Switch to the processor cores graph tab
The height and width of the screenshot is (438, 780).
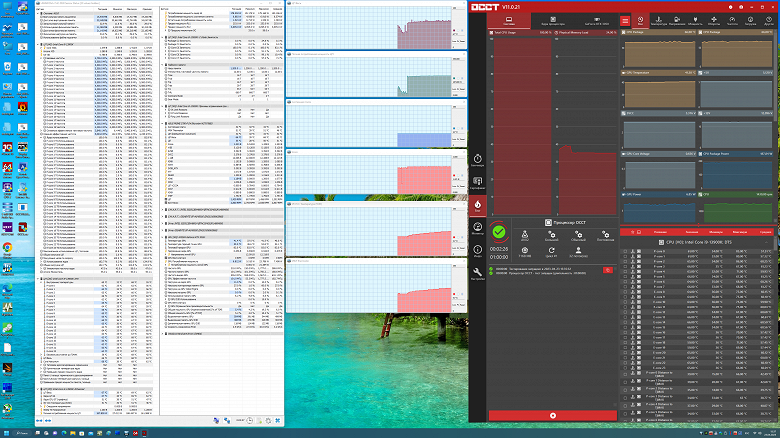pos(553,21)
